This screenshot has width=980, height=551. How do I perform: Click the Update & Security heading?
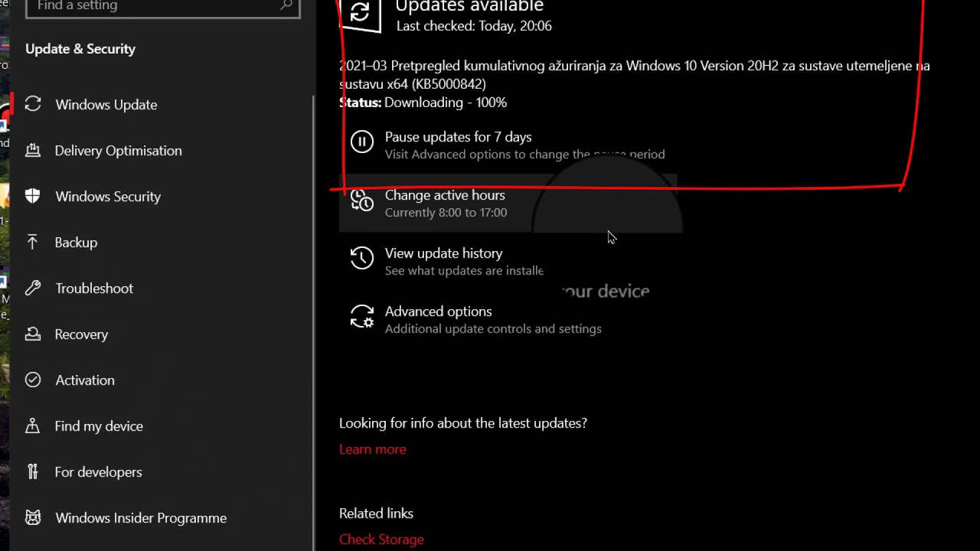pyautogui.click(x=80, y=49)
